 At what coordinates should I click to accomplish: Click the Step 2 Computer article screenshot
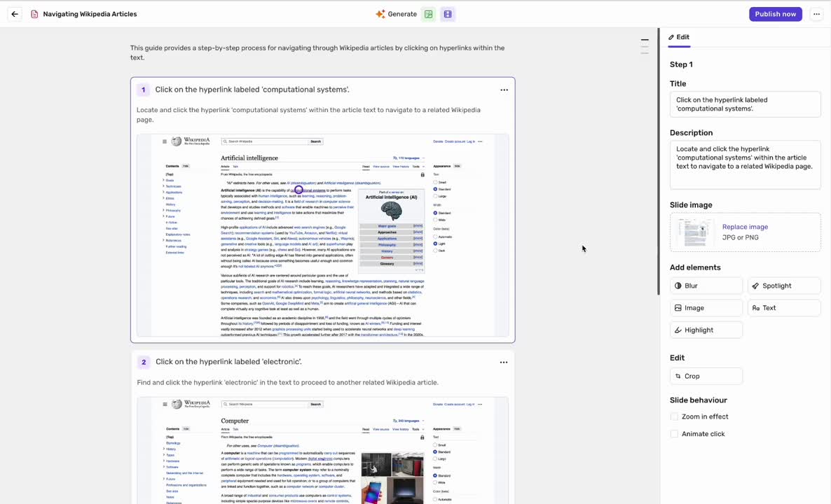pyautogui.click(x=323, y=450)
